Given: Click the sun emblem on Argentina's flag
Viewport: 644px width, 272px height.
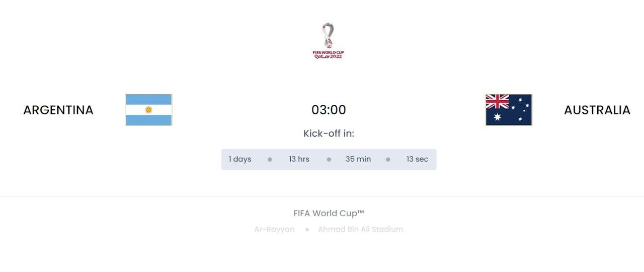Looking at the screenshot, I should click(148, 110).
